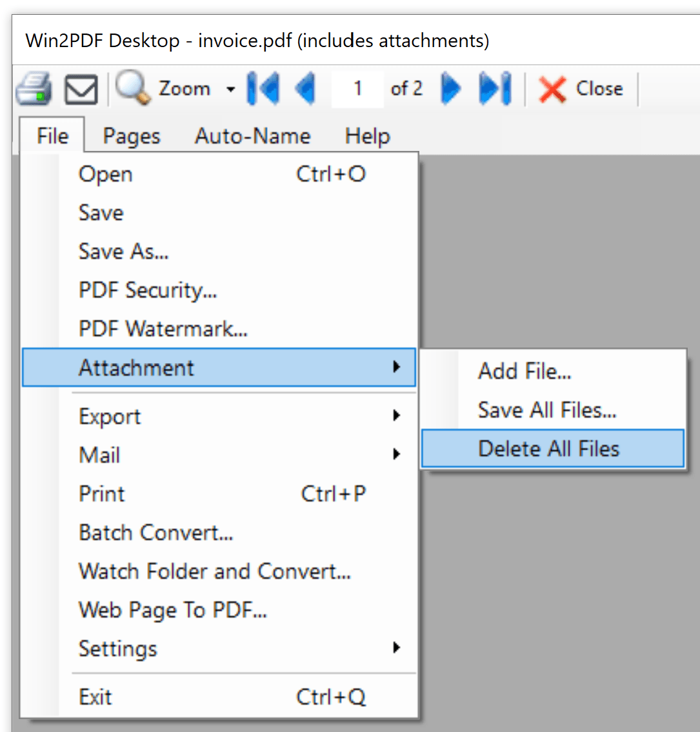Open the Pages menu
Screen dimensions: 700x732
pos(132,136)
